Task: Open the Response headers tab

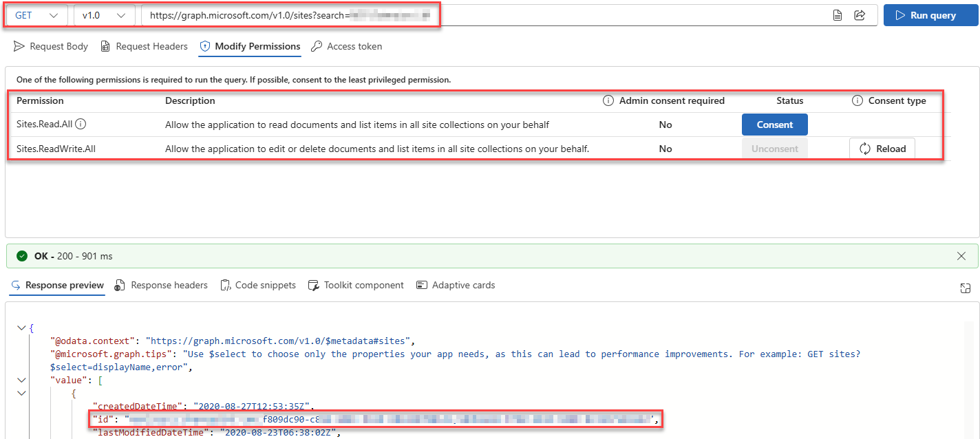Action: [161, 285]
